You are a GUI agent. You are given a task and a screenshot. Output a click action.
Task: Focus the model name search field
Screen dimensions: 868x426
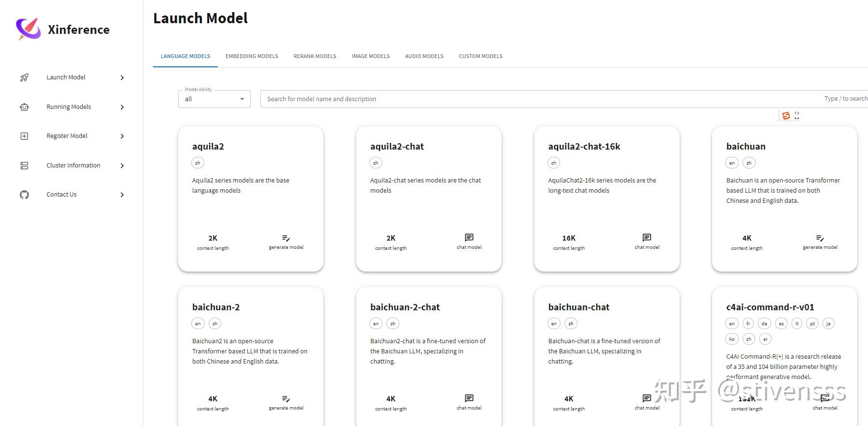tap(533, 99)
